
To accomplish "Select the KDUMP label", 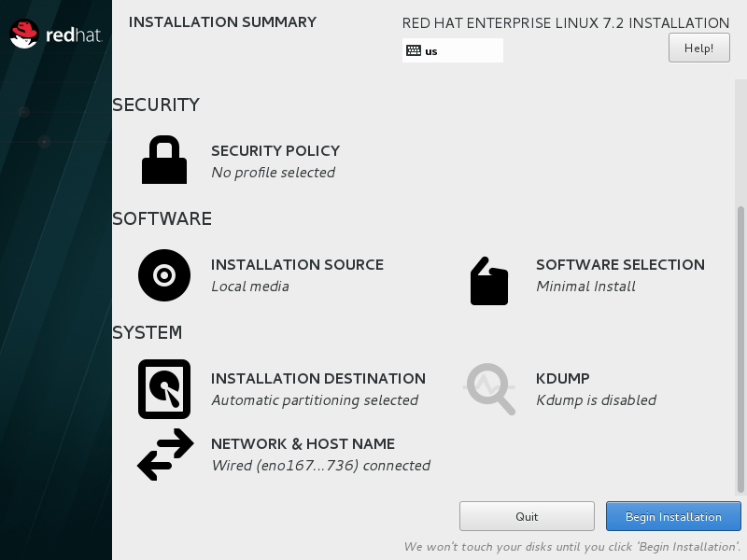I will click(x=563, y=379).
